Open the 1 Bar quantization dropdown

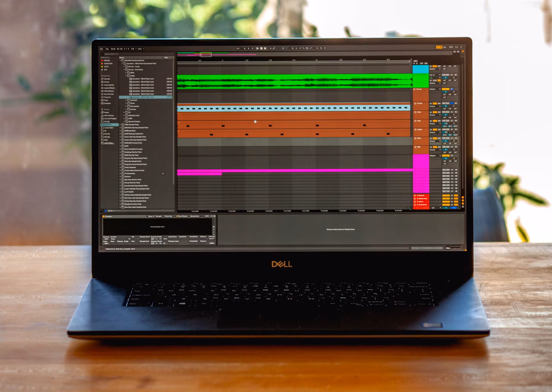(x=141, y=49)
